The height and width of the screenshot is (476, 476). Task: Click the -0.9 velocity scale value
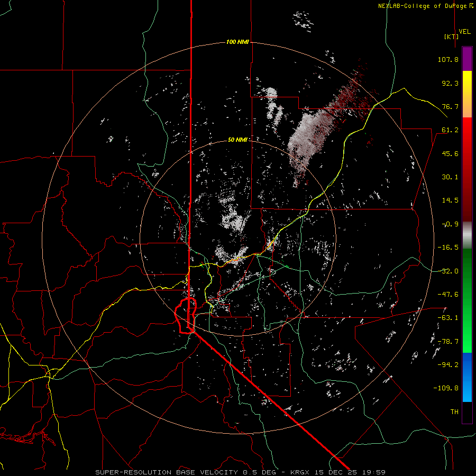click(450, 224)
